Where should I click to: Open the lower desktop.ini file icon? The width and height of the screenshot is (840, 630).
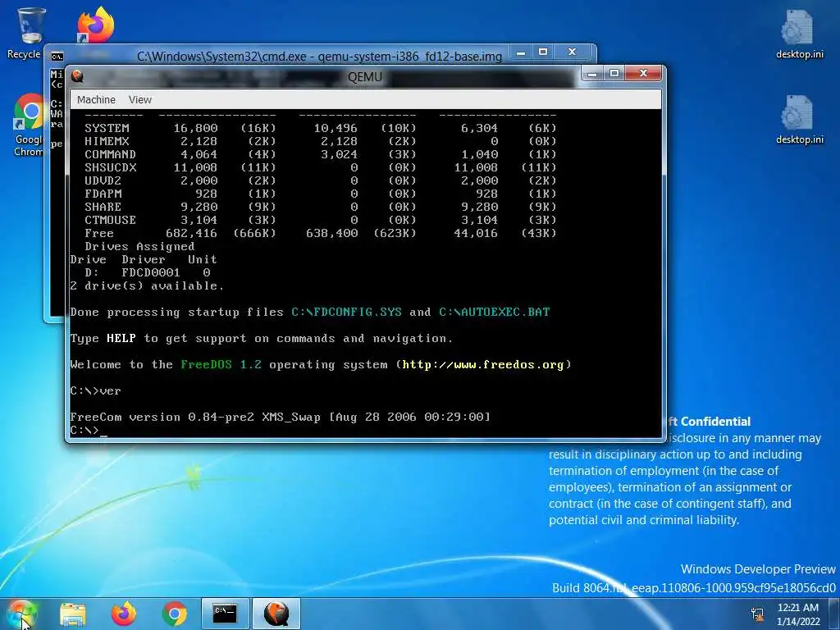(x=799, y=119)
